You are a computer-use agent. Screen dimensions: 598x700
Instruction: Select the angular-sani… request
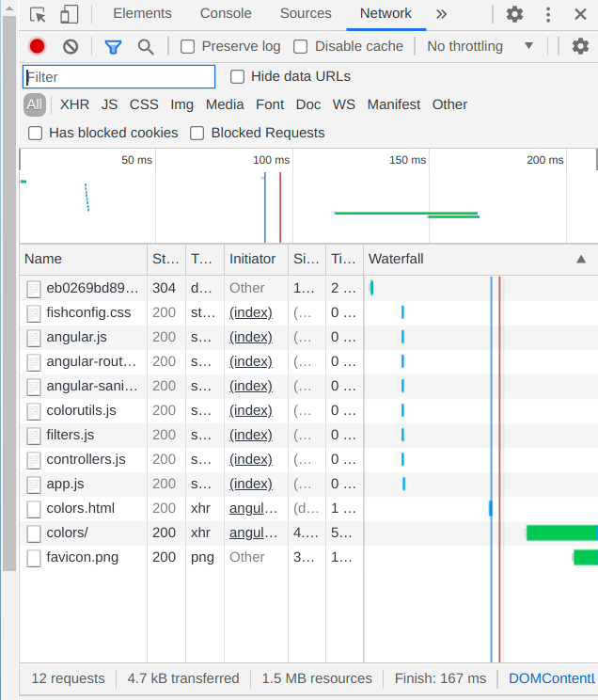click(308, 386)
